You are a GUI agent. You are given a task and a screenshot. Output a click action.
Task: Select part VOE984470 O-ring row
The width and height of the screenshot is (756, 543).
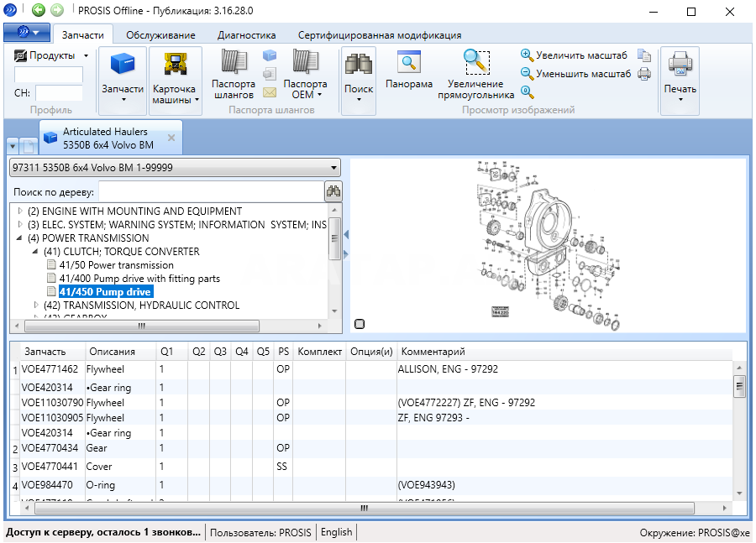(371, 485)
